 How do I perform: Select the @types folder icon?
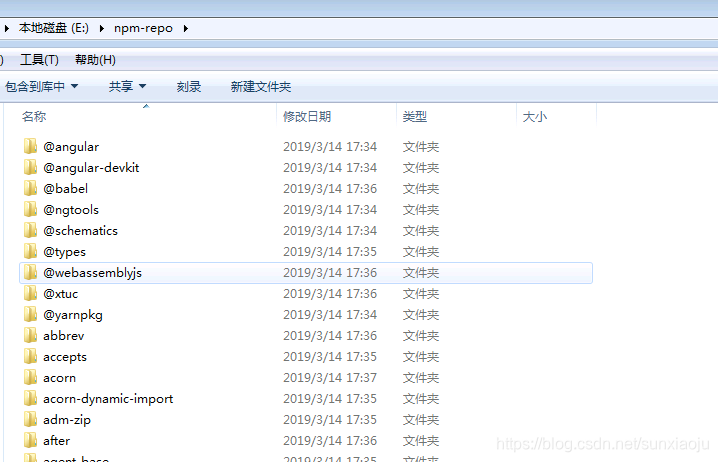[30, 251]
